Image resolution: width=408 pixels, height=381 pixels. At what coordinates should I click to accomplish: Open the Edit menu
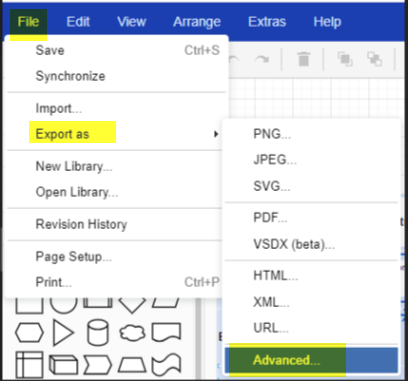pos(78,22)
